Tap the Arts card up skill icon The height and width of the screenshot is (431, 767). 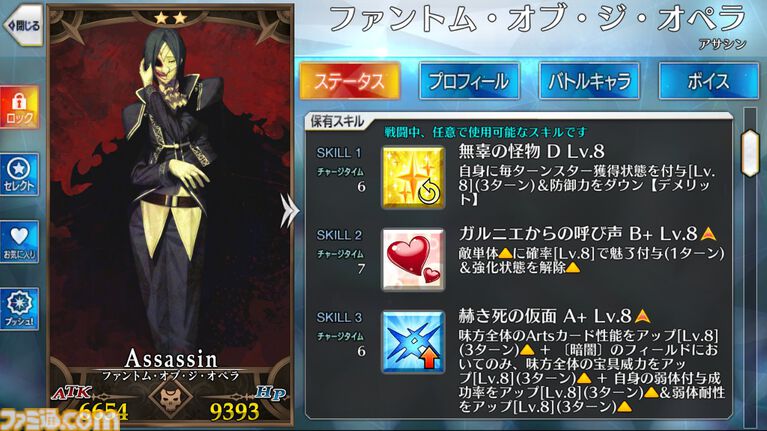[x=413, y=342]
